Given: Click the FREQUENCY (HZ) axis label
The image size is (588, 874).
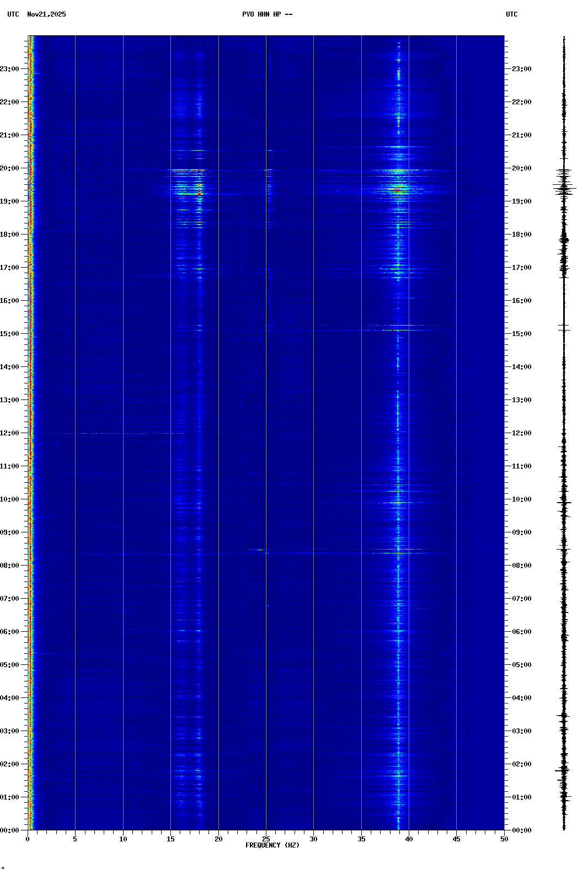Looking at the screenshot, I should 272,845.
